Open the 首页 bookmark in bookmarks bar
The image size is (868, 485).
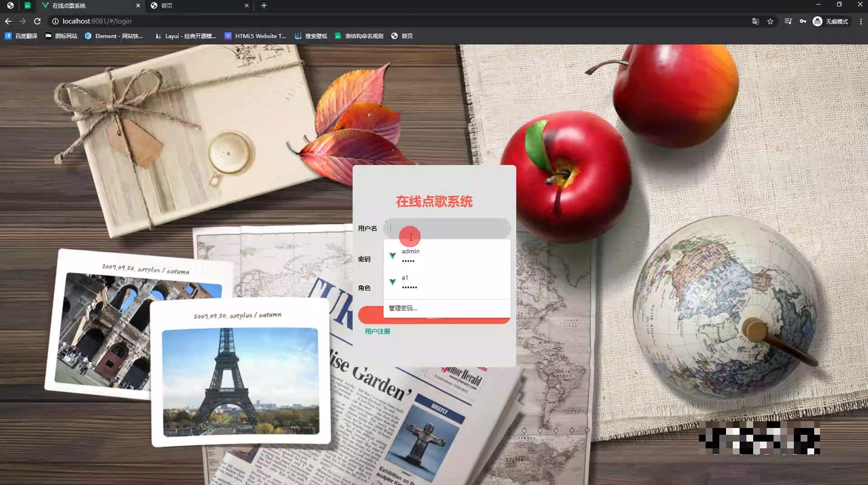point(402,36)
